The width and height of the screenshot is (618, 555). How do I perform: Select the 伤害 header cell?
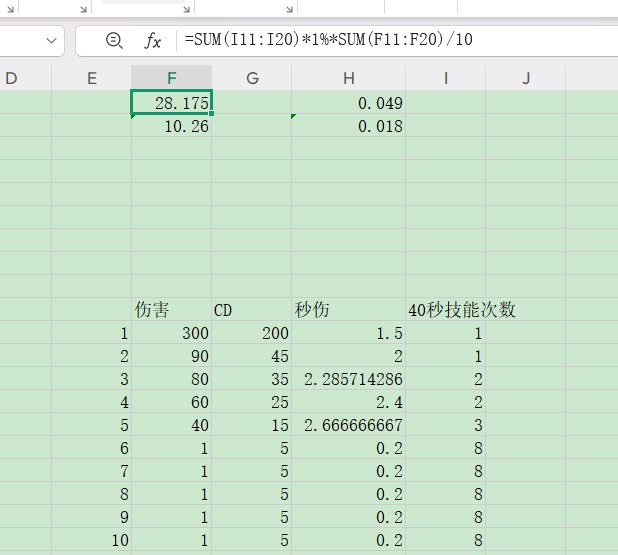[x=171, y=309]
